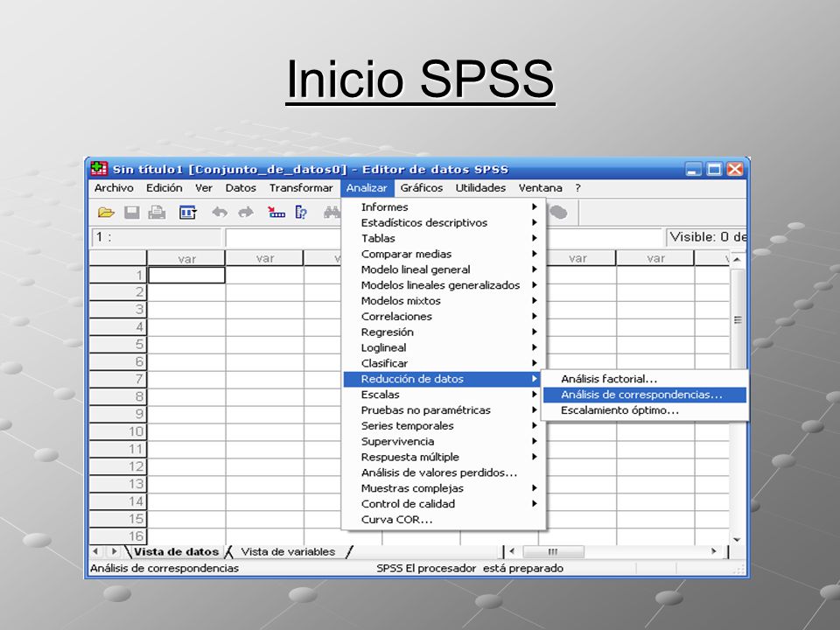Viewport: 840px width, 630px height.
Task: Close the open Analizar menu
Action: coord(367,188)
